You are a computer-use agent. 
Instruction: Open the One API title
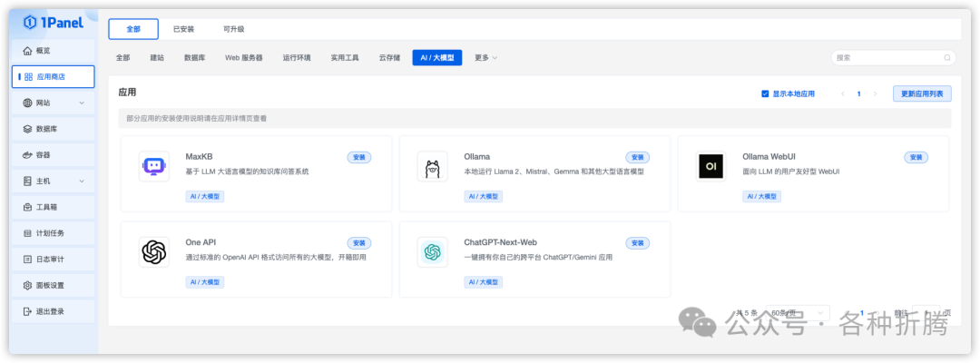[x=201, y=241]
